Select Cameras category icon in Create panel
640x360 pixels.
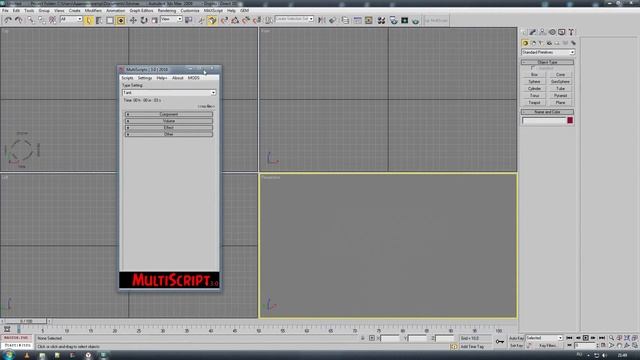(549, 43)
